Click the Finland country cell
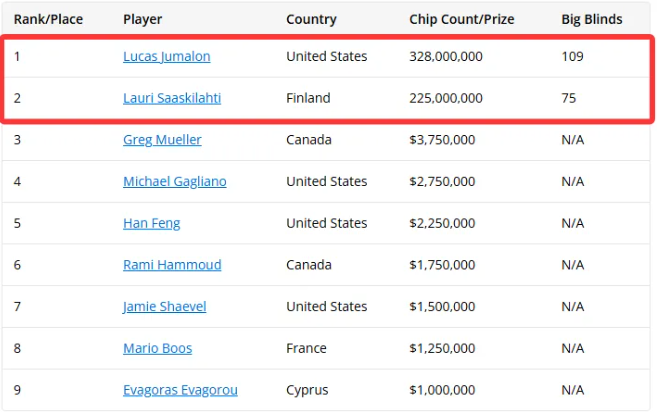 point(308,98)
